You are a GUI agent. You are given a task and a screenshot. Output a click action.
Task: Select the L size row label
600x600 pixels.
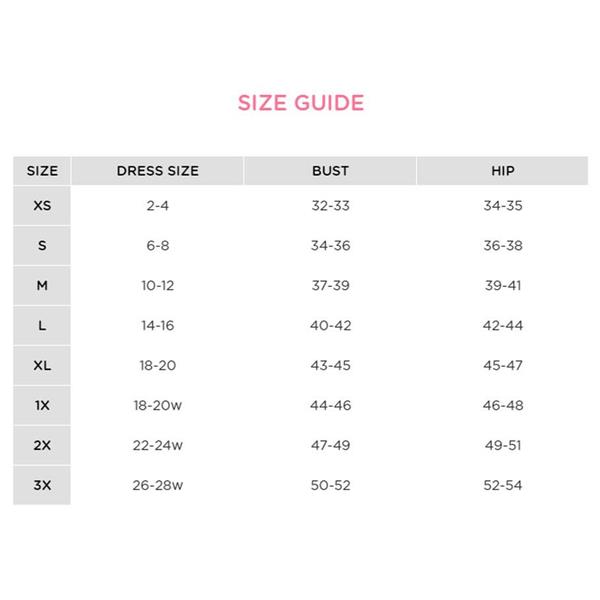click(x=42, y=326)
